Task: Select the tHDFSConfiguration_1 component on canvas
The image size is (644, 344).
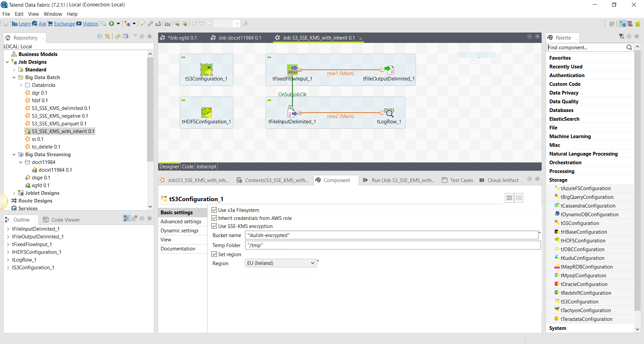Action: [x=206, y=113]
